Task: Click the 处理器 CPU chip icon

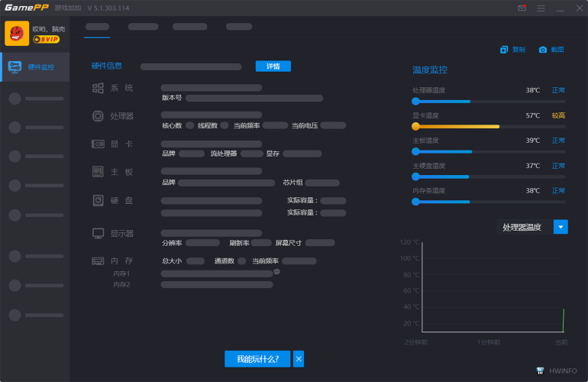Action: click(98, 116)
